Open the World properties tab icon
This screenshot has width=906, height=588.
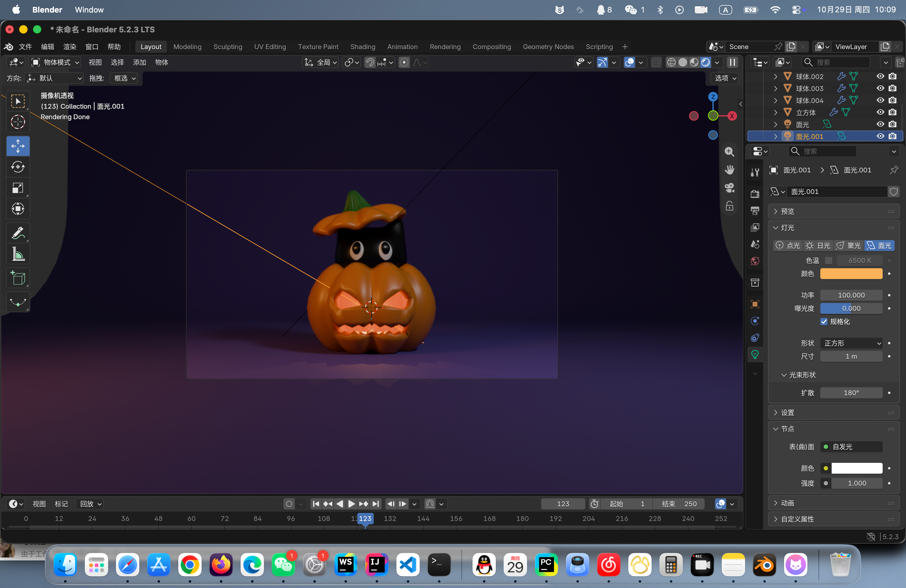[x=755, y=261]
